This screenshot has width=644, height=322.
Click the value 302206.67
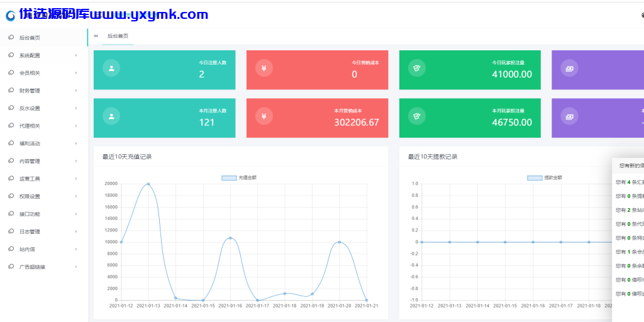[357, 123]
